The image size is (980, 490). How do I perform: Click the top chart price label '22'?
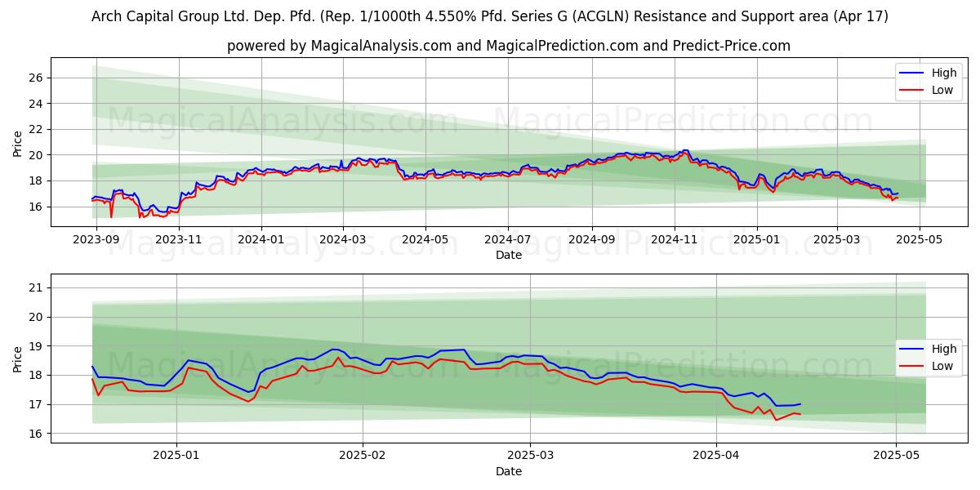click(38, 129)
